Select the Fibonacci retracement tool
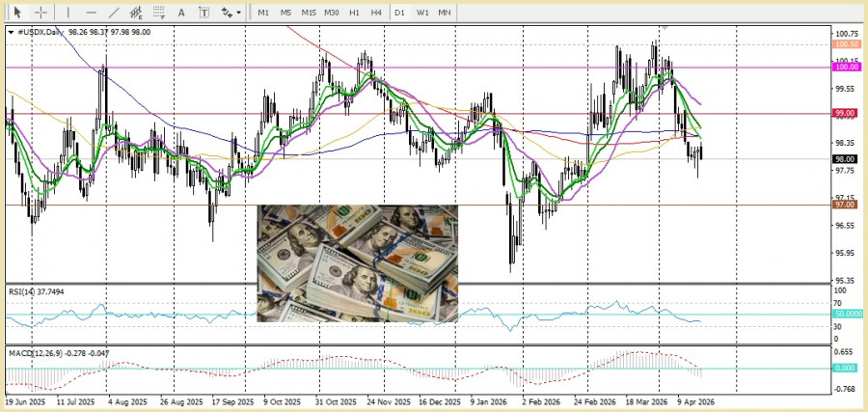Screen dimensions: 868x412 (159, 13)
